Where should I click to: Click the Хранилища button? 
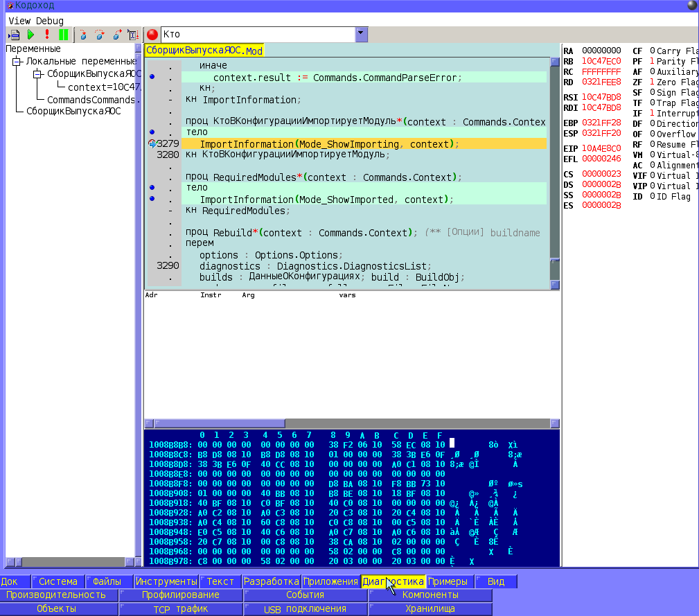click(x=430, y=608)
